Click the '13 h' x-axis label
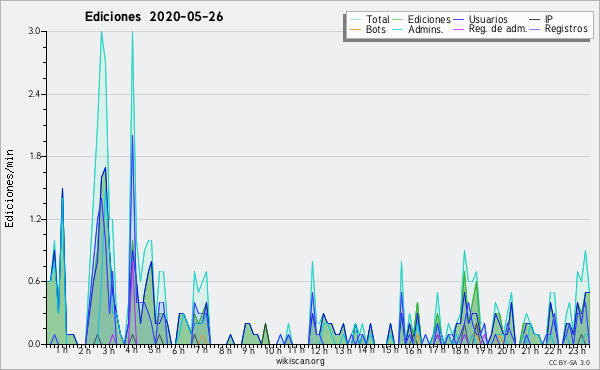This screenshot has width=600, height=370. (x=343, y=350)
